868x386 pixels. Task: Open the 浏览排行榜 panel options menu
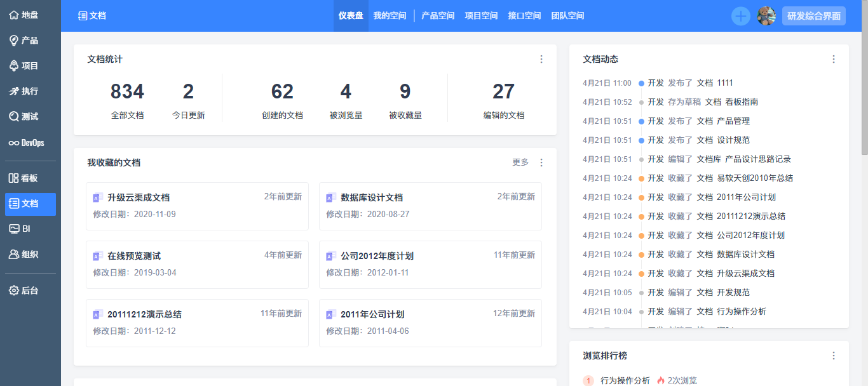point(834,356)
